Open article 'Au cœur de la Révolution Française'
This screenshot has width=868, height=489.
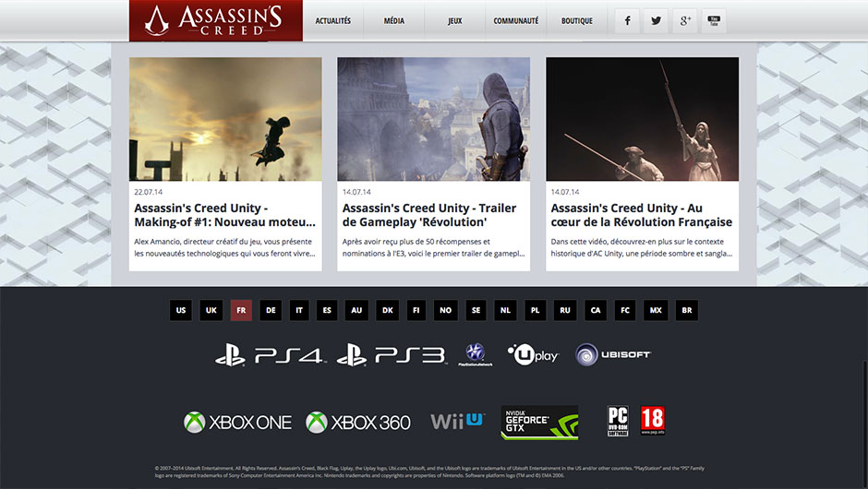click(x=642, y=215)
